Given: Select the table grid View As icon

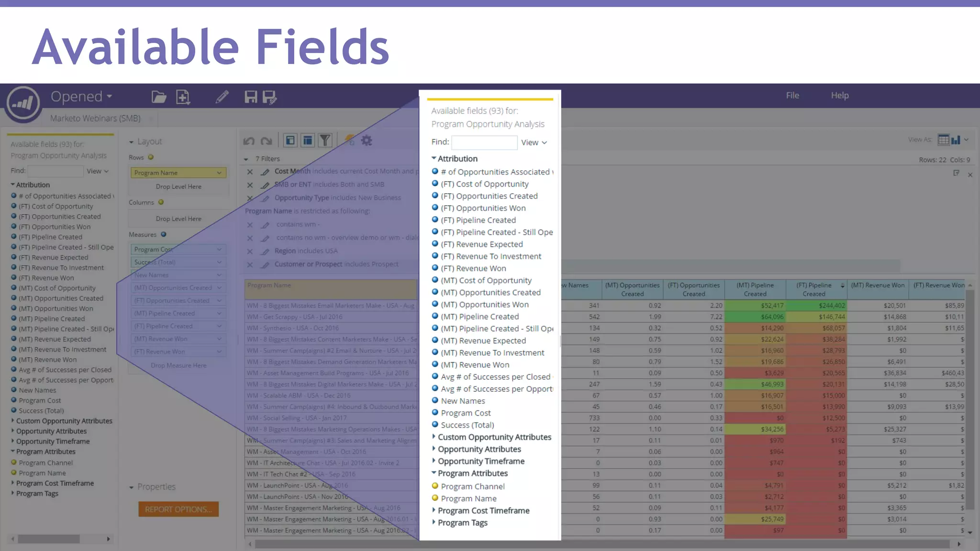Looking at the screenshot, I should pos(943,140).
